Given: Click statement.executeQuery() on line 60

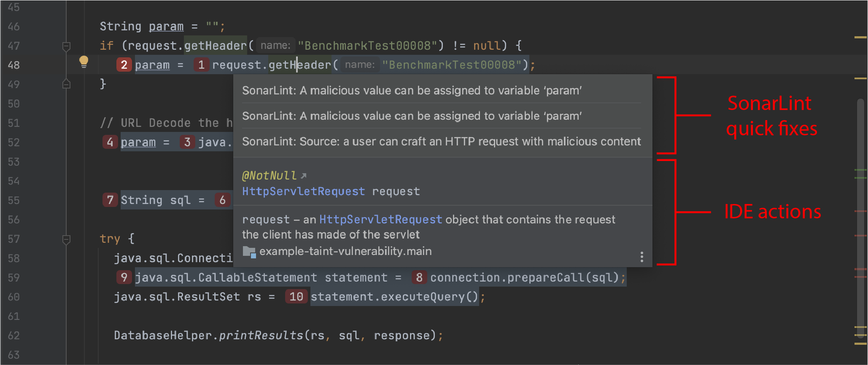Looking at the screenshot, I should 394,297.
